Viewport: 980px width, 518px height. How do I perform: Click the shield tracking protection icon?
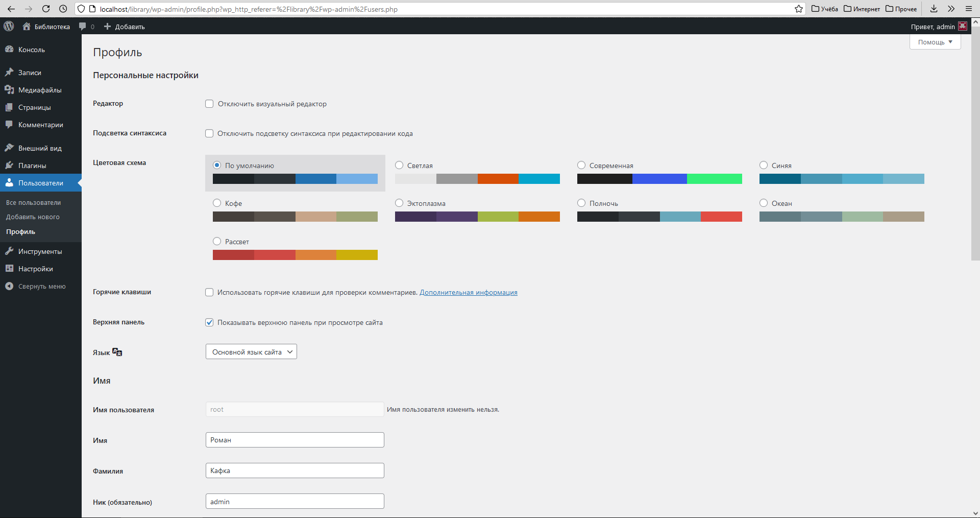(81, 9)
